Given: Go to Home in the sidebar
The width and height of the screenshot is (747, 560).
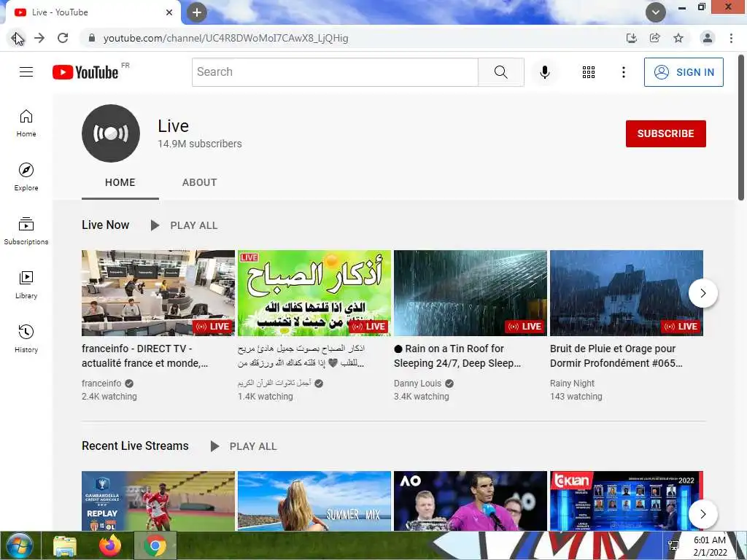Looking at the screenshot, I should pos(26,123).
